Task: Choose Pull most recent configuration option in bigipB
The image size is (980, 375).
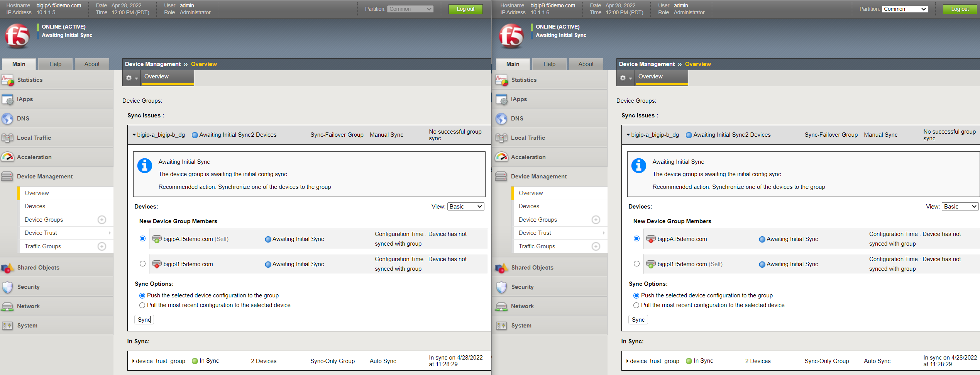Action: click(636, 305)
